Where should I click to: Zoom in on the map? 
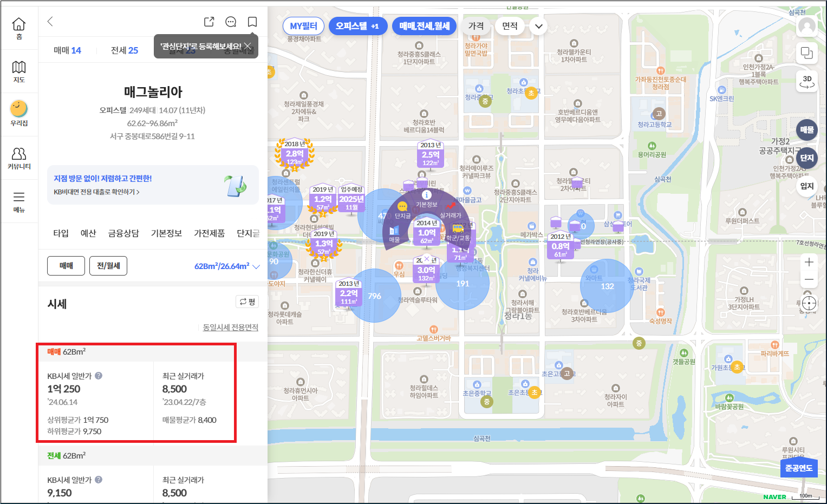(x=809, y=262)
